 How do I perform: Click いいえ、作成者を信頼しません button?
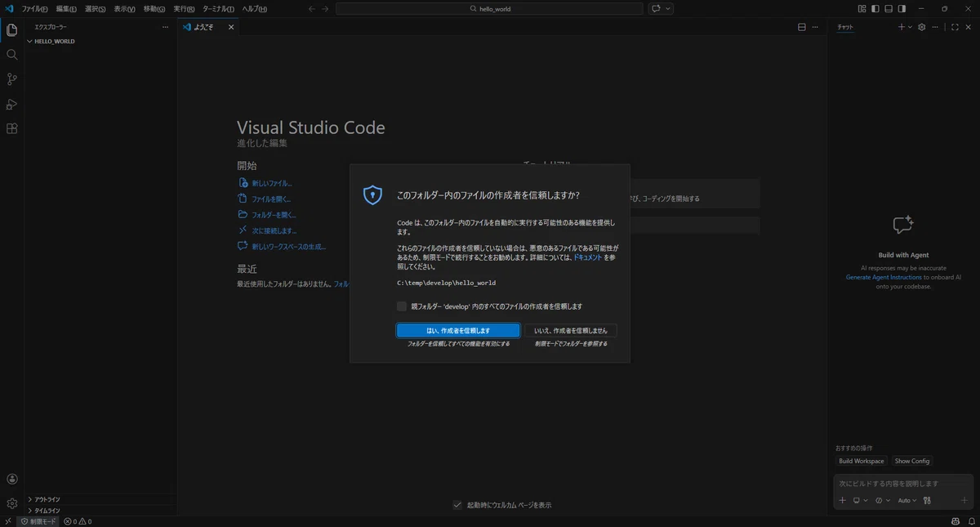(571, 331)
